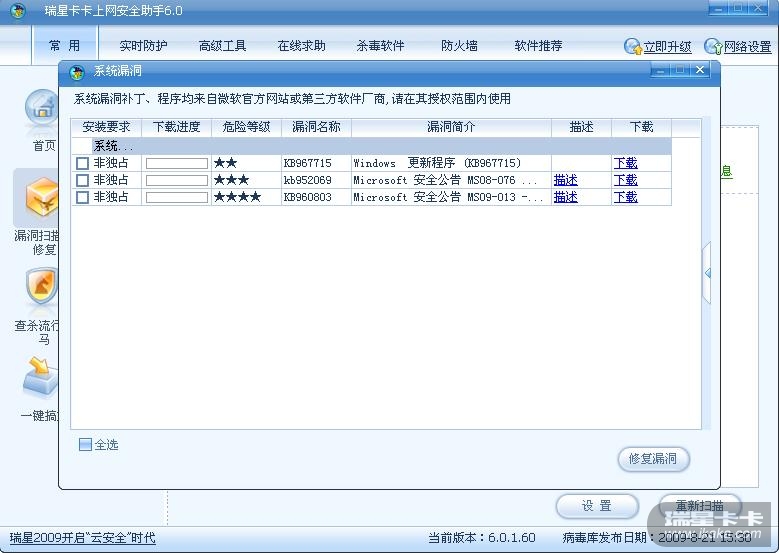This screenshot has width=779, height=553.
Task: Click 当前版本: 6.0.1.60 in status bar
Action: 482,538
